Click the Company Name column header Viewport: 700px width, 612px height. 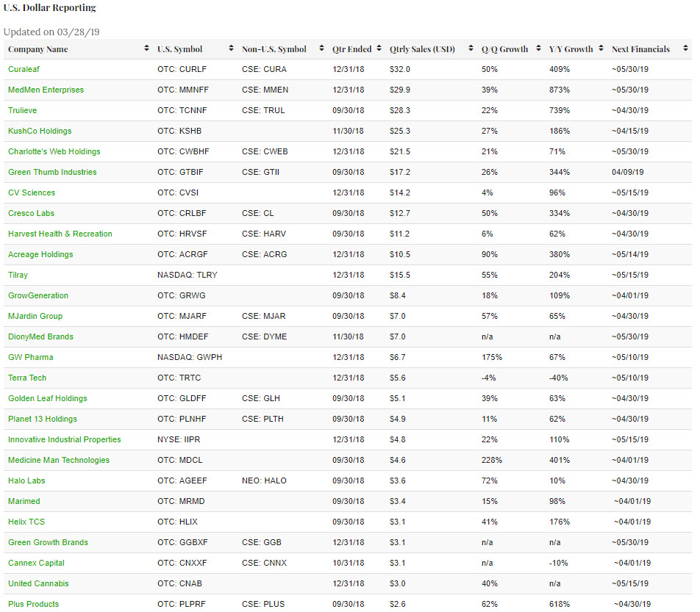point(38,49)
